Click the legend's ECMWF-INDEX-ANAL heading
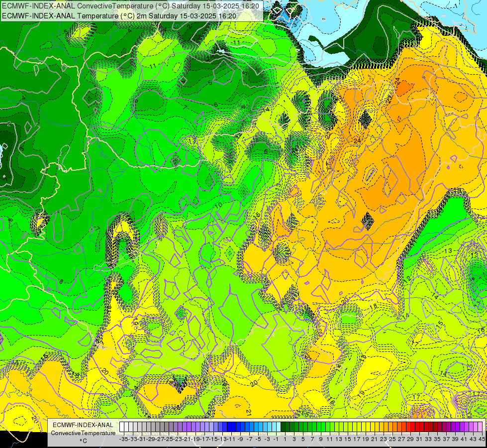 (83, 425)
